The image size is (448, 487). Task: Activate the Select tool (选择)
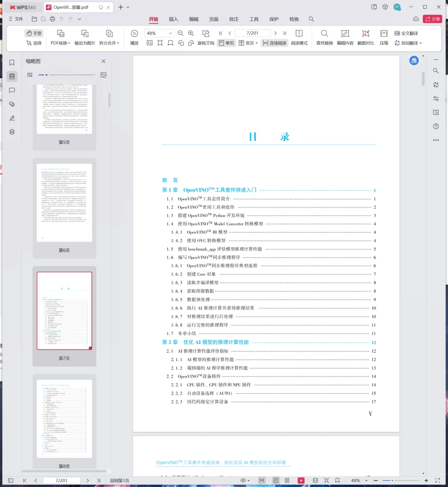click(x=34, y=43)
